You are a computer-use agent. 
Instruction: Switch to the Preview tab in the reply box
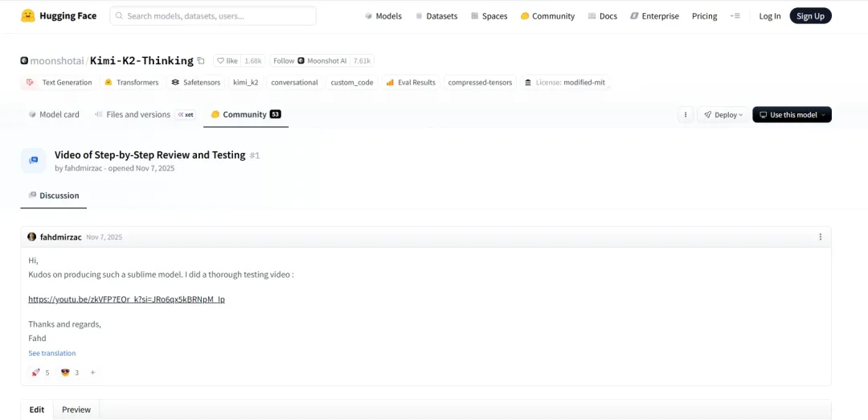[76, 410]
